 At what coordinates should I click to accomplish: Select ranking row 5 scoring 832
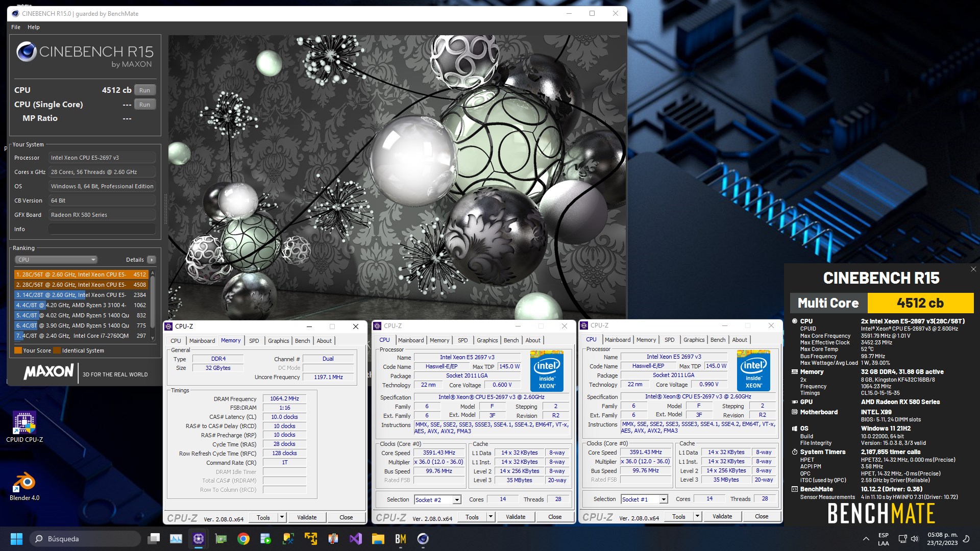click(x=81, y=315)
